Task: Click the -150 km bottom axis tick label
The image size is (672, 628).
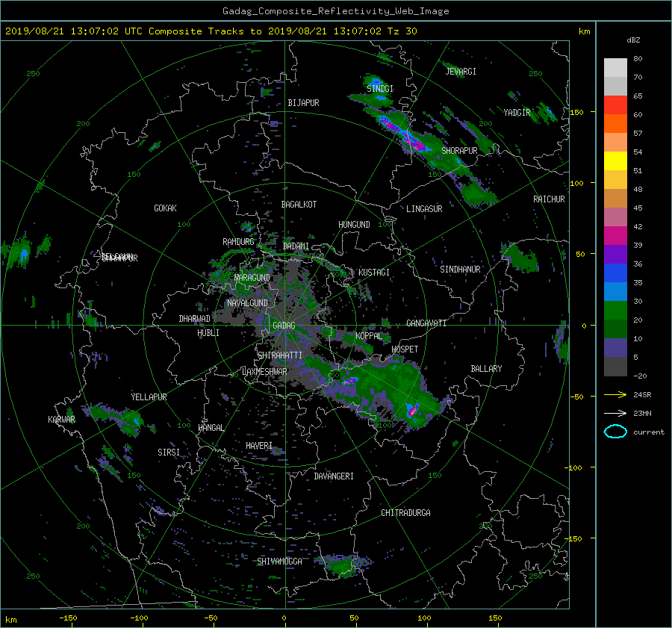Action: coord(68,618)
